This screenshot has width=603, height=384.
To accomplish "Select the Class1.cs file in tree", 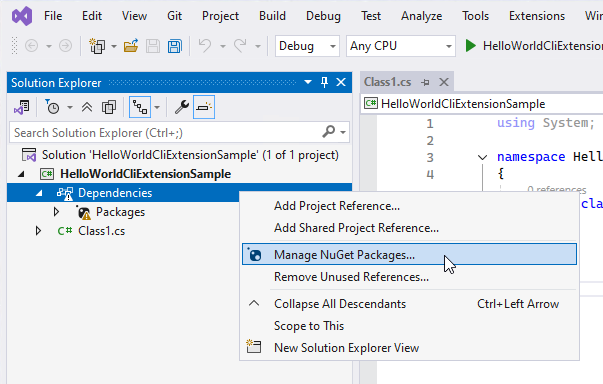I will (x=101, y=231).
